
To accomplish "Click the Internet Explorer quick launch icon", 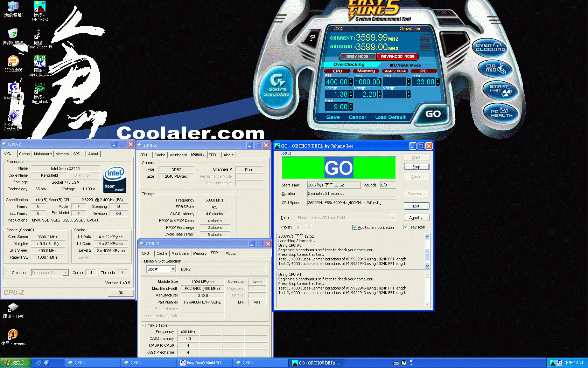I will tap(38, 363).
